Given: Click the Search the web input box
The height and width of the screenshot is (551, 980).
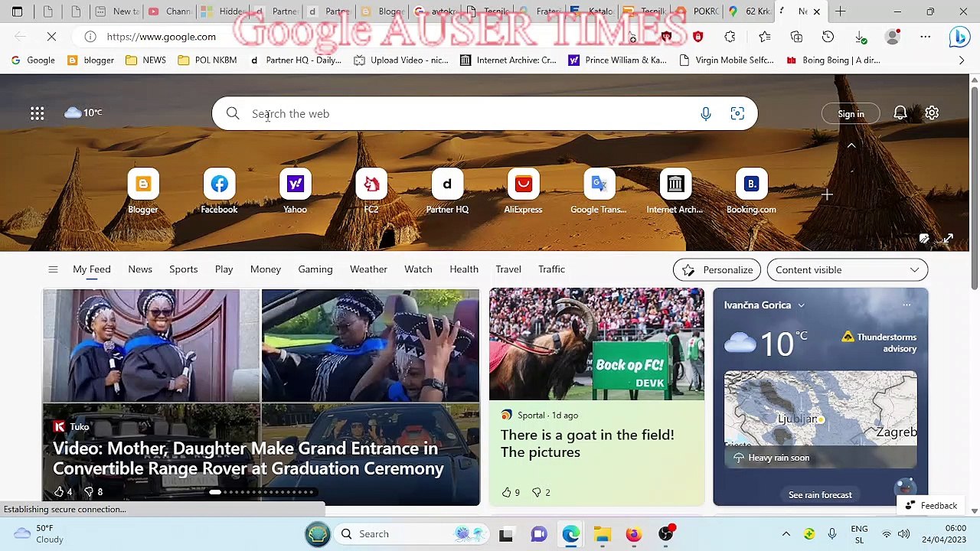Looking at the screenshot, I should click(x=485, y=114).
